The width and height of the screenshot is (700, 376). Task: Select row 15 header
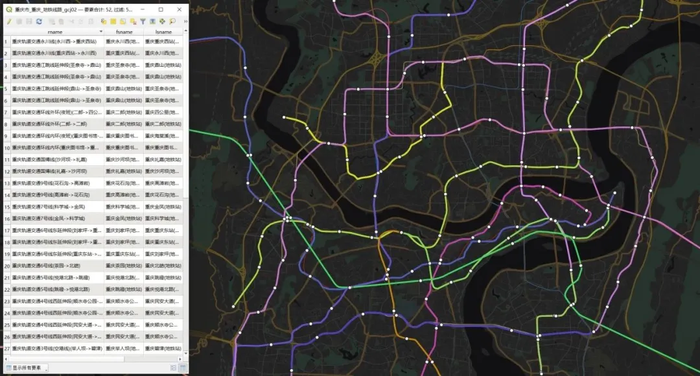7,207
